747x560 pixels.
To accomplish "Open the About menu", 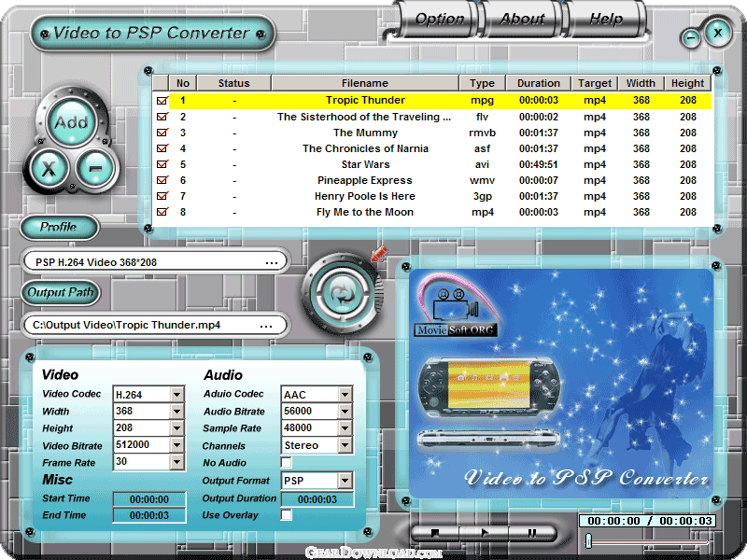I will pos(522,19).
